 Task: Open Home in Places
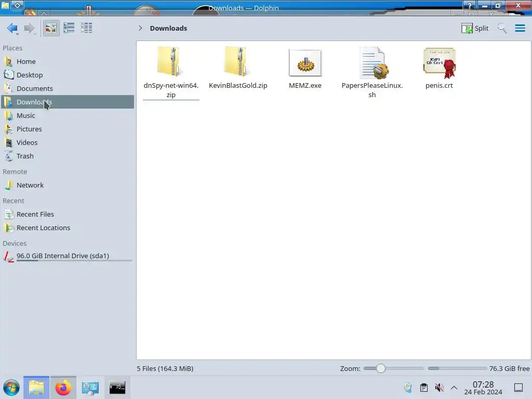(x=68, y=61)
